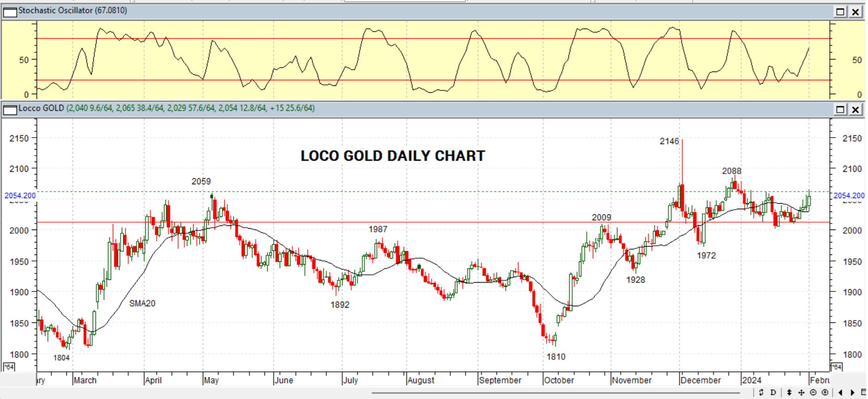Screen dimensions: 868x399
Task: Click the 2088 high price annotation
Action: 731,171
